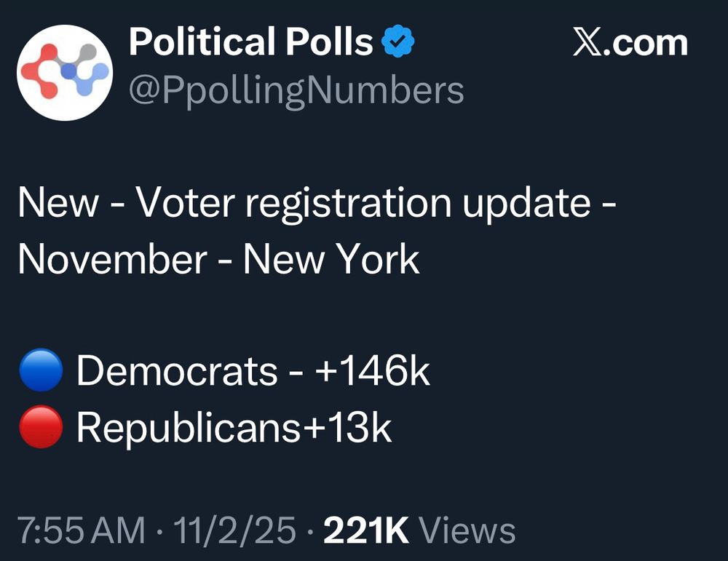728x561 pixels.
Task: Click the blue circle emoji beside Democrats
Action: 41,371
